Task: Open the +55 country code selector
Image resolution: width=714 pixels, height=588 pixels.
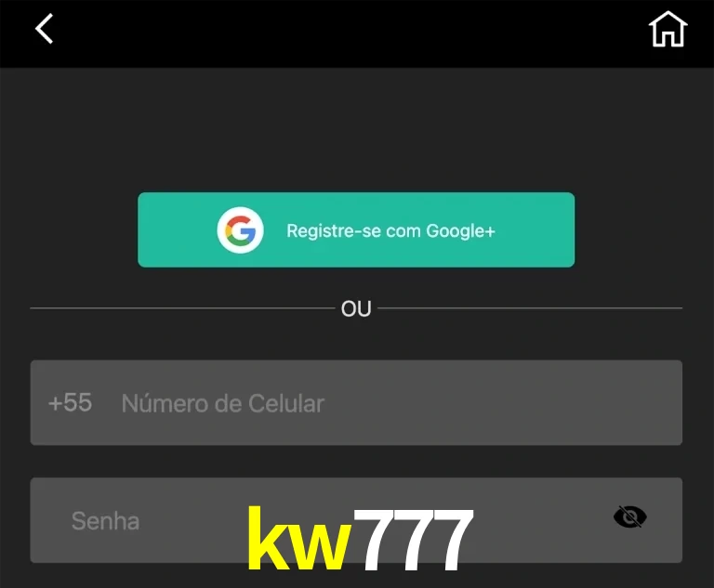Action: 70,403
